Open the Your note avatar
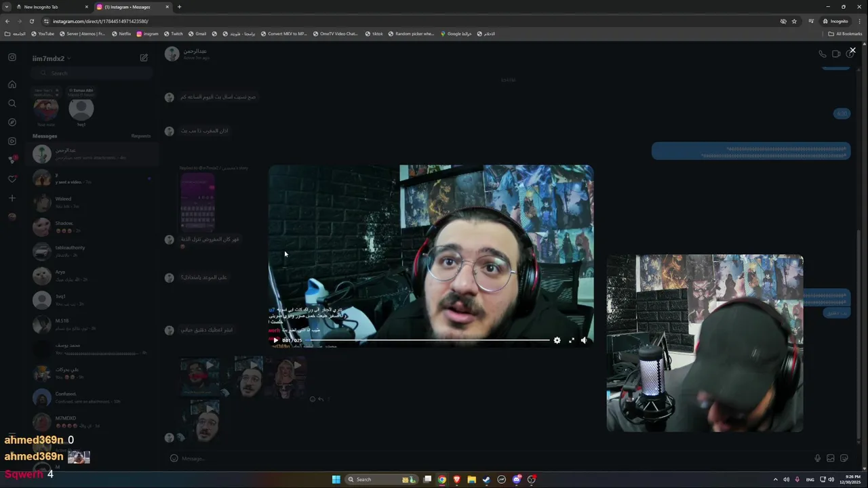 tap(46, 108)
